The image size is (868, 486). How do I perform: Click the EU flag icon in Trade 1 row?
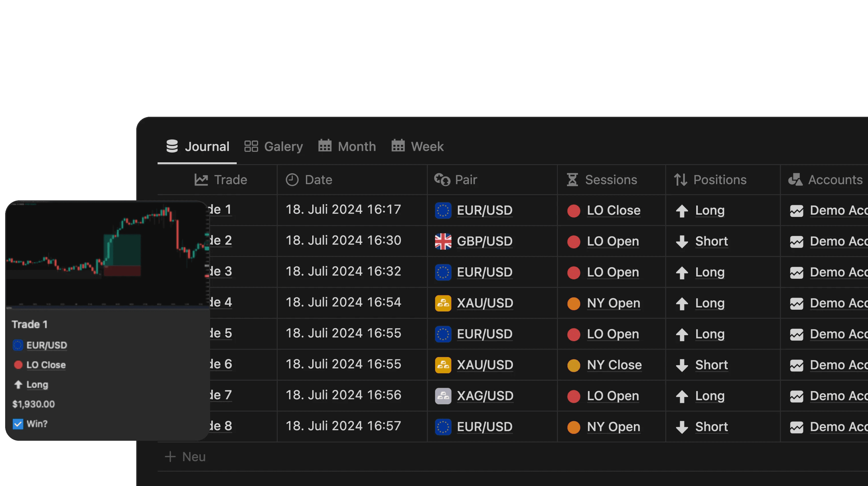[x=443, y=210]
